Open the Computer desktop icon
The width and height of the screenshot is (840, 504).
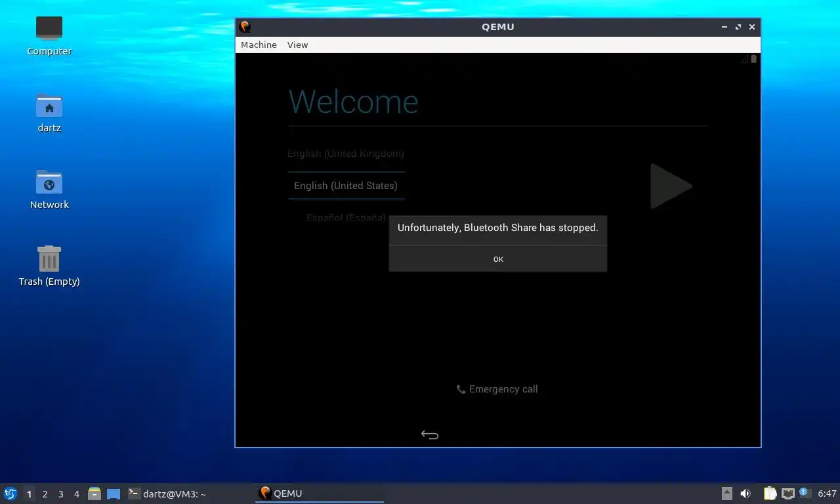(x=49, y=35)
